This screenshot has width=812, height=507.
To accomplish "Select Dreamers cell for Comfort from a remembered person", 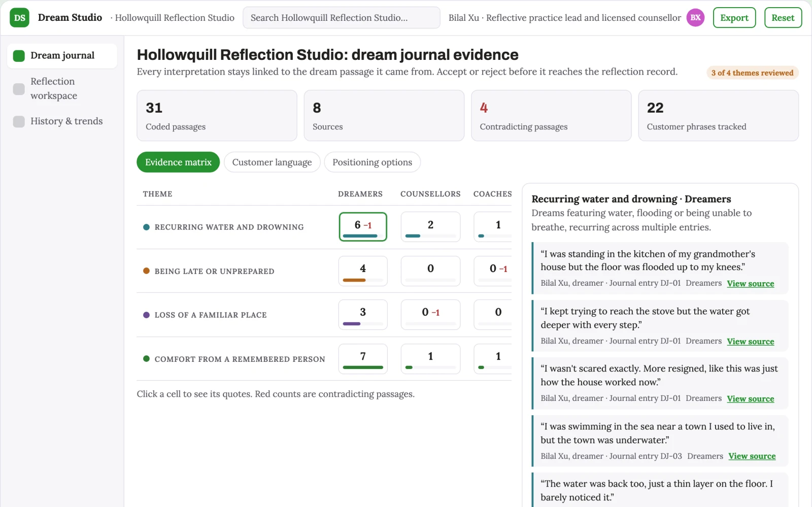I will click(x=363, y=359).
